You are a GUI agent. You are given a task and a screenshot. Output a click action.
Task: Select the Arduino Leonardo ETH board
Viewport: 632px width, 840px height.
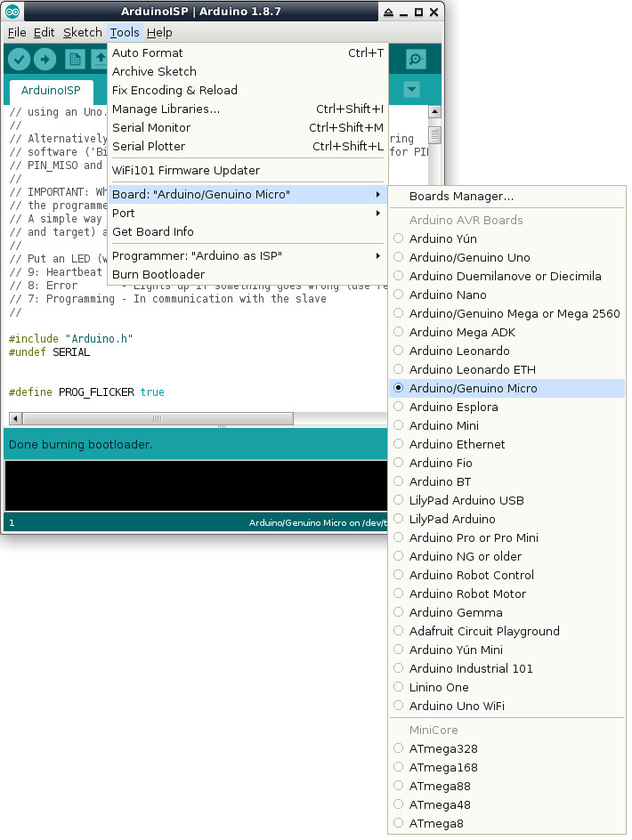coord(506,369)
